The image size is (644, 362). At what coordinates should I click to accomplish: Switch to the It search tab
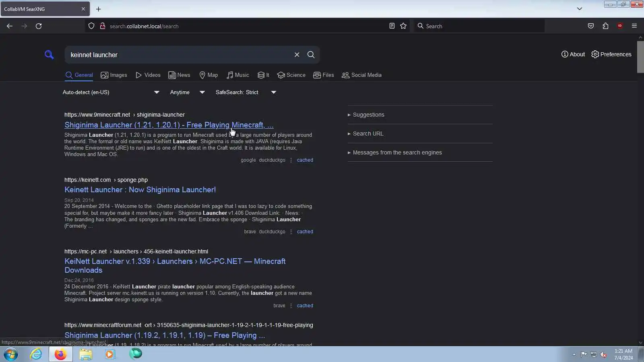coord(263,75)
